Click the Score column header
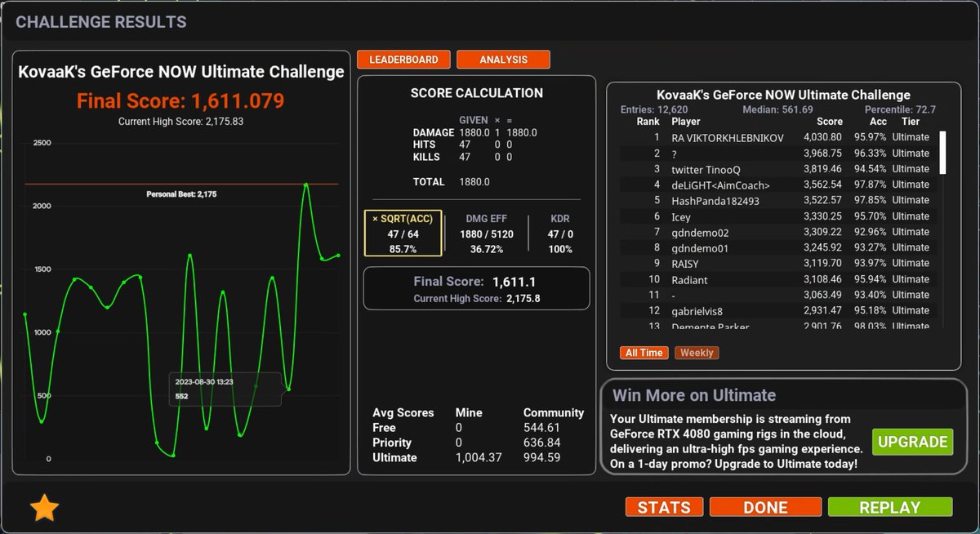The width and height of the screenshot is (980, 534). (830, 121)
